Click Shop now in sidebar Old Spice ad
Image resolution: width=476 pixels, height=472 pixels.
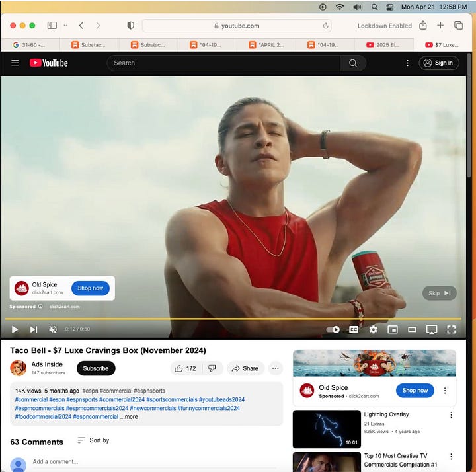(x=415, y=390)
